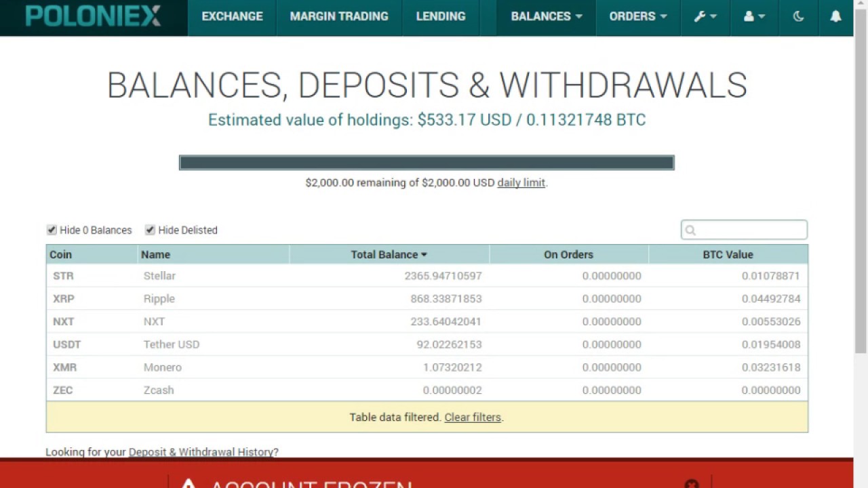This screenshot has height=488, width=868.
Task: Select the NXT coin symbol
Action: (x=63, y=321)
